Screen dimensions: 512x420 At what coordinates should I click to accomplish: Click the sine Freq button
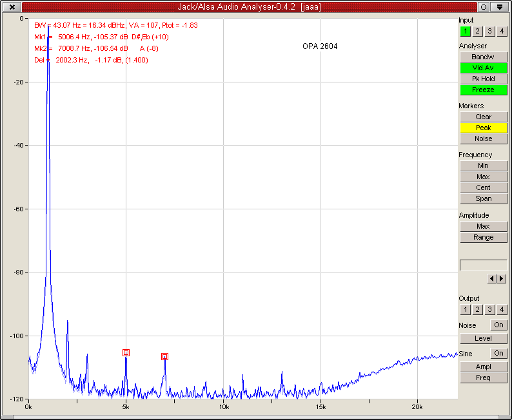pos(483,378)
